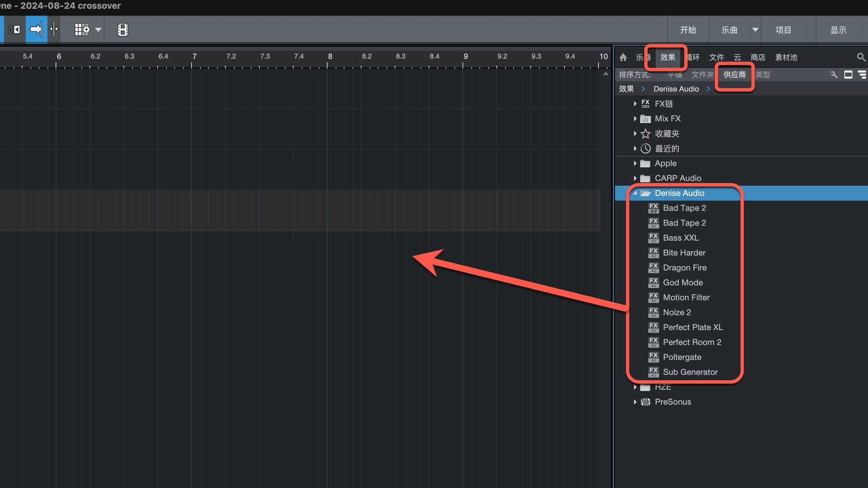The height and width of the screenshot is (488, 868).
Task: Click the wrench plug-in manager icon
Action: pos(834,75)
